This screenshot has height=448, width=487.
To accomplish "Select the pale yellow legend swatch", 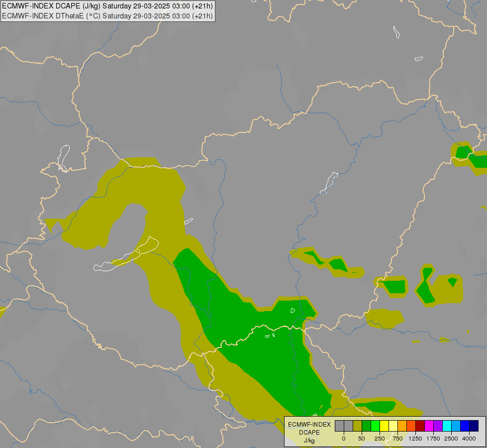I will tap(393, 426).
